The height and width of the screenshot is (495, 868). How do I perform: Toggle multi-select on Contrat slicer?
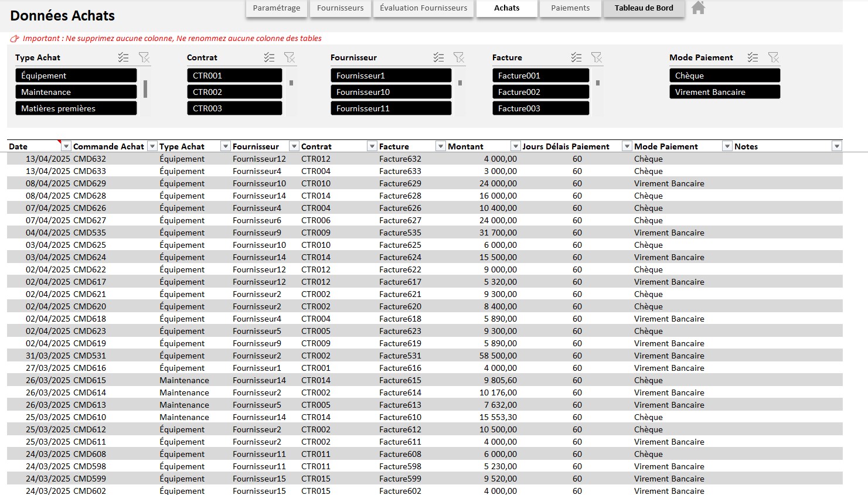pyautogui.click(x=269, y=57)
